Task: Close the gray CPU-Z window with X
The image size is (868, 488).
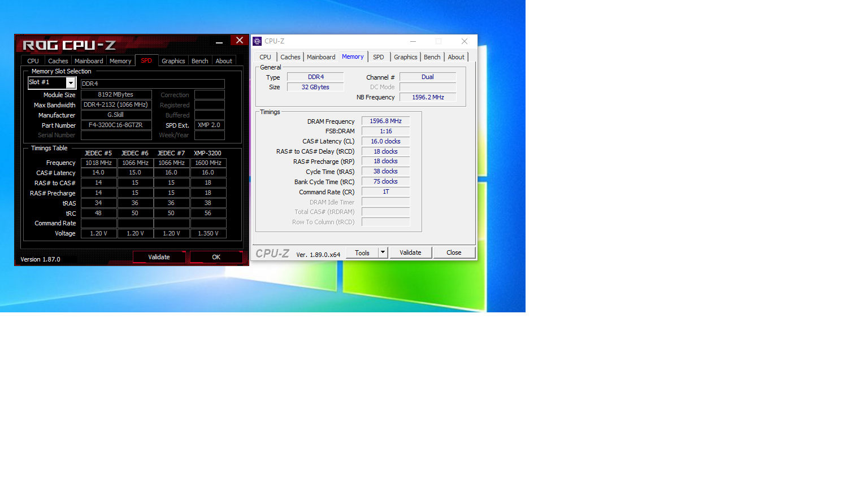Action: click(x=465, y=41)
